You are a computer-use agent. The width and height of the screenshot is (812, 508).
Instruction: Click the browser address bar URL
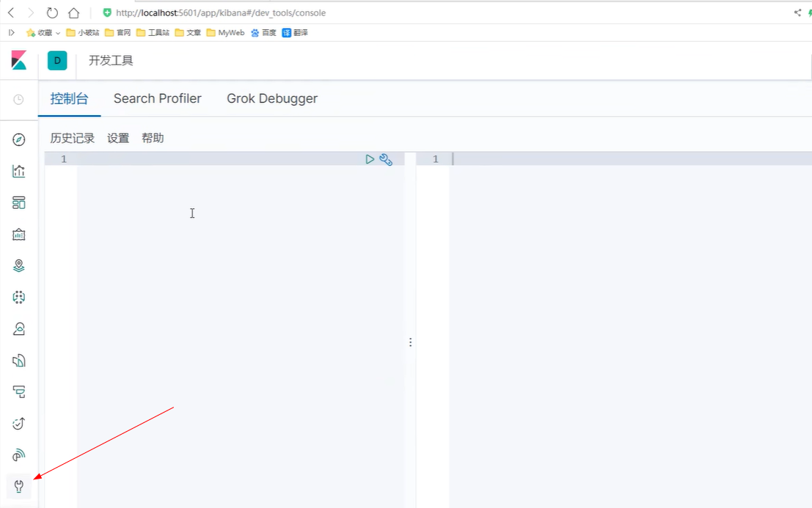coord(221,12)
